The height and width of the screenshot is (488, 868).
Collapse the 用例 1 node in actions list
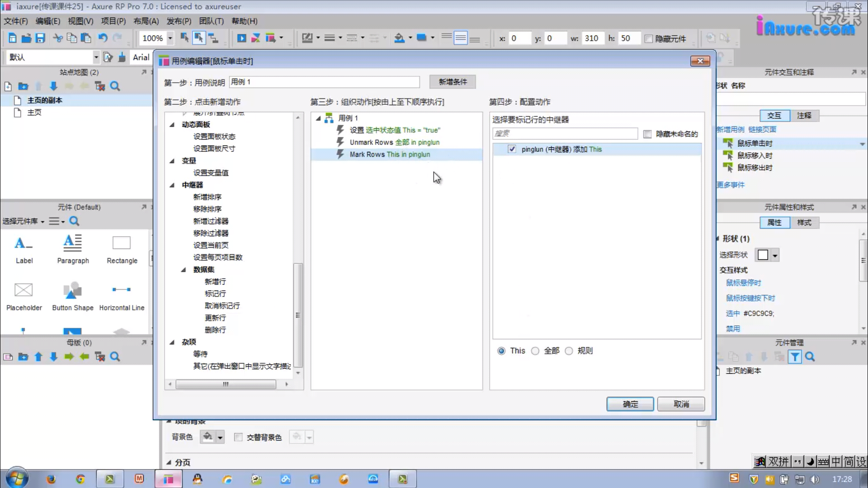(318, 118)
